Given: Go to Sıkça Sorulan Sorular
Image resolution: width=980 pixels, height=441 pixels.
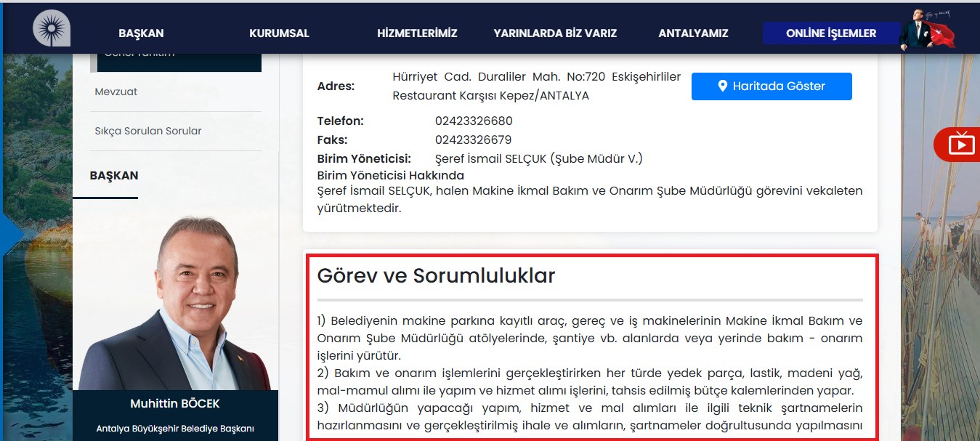Looking at the screenshot, I should point(148,132).
